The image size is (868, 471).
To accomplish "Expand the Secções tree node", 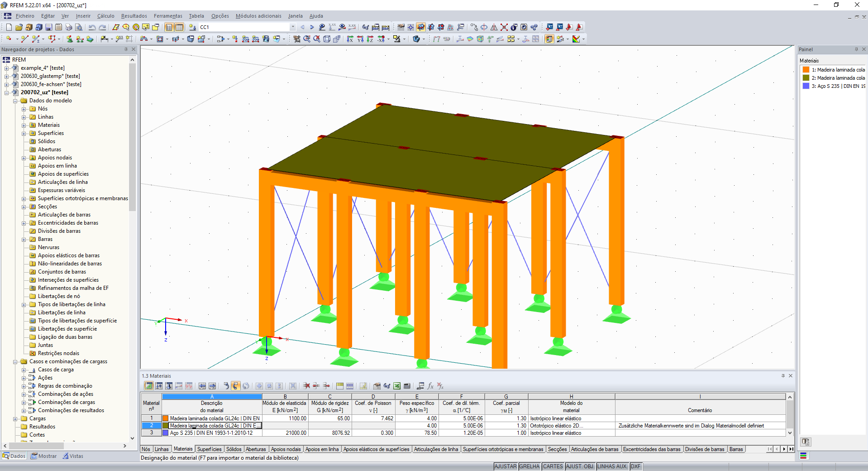I will [24, 207].
